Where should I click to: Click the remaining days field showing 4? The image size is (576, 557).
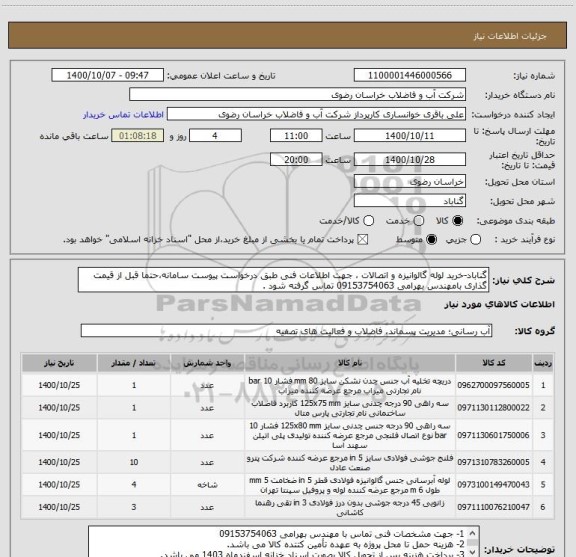point(215,136)
